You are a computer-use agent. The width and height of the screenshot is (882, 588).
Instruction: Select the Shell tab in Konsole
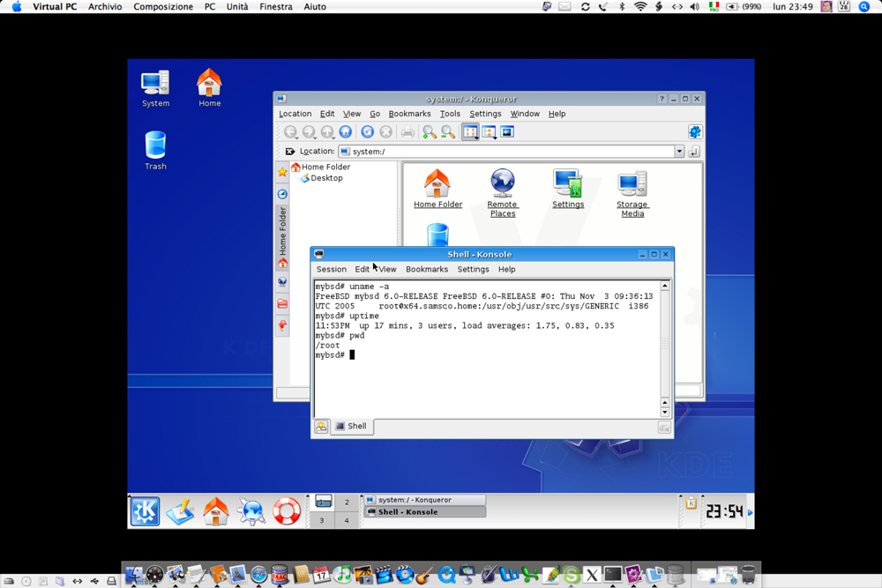(x=352, y=427)
